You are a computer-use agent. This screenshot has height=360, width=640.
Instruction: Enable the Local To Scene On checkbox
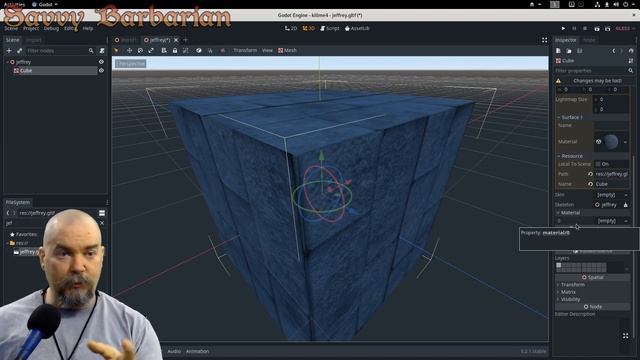(598, 164)
